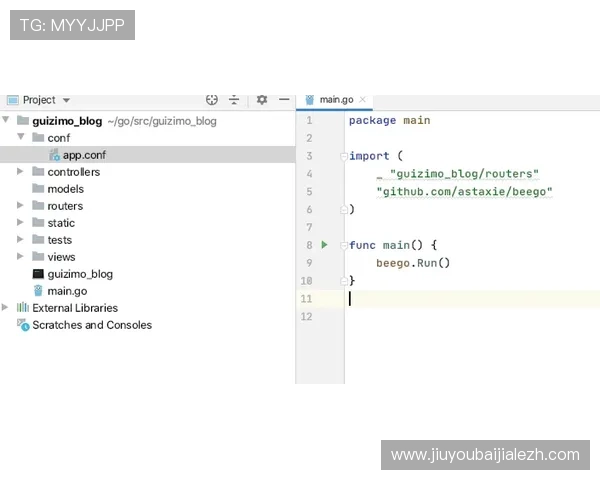Collapse the conf folder

click(x=21, y=137)
